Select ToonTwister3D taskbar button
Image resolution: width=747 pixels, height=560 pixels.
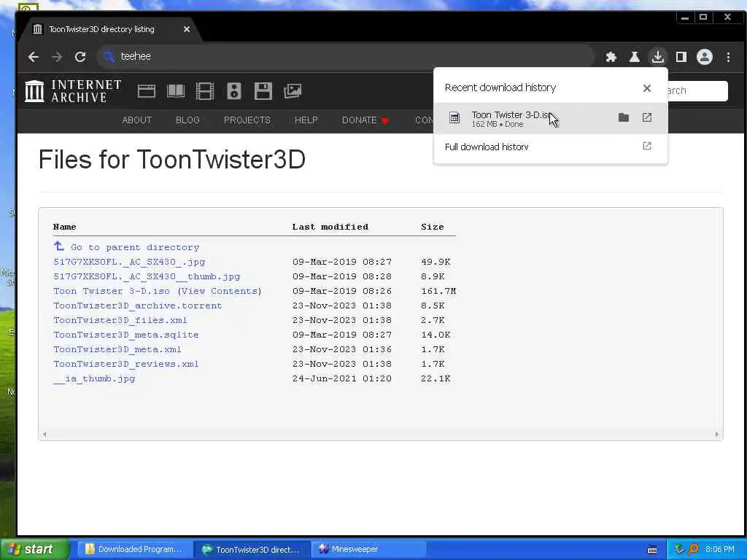click(252, 549)
